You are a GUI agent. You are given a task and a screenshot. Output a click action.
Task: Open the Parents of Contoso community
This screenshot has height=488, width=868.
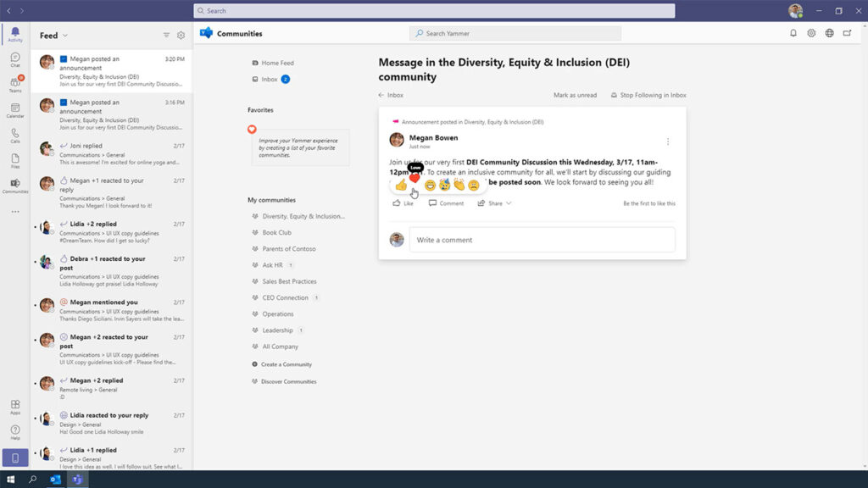point(283,249)
